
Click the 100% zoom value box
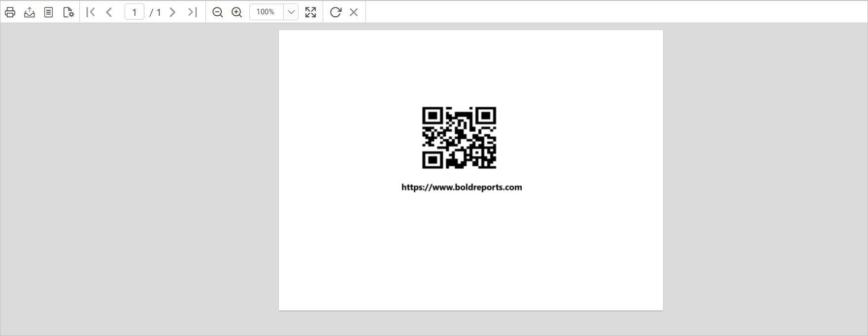click(x=267, y=12)
